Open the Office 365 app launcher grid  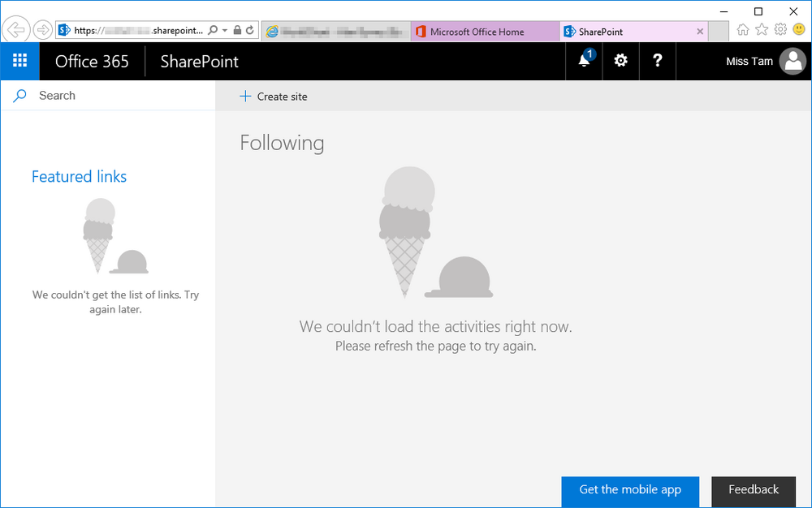(x=19, y=61)
